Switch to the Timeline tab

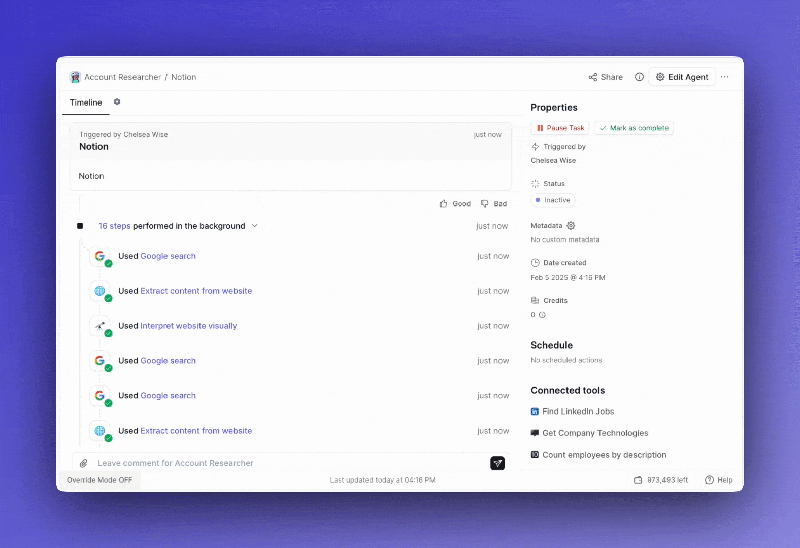[86, 102]
